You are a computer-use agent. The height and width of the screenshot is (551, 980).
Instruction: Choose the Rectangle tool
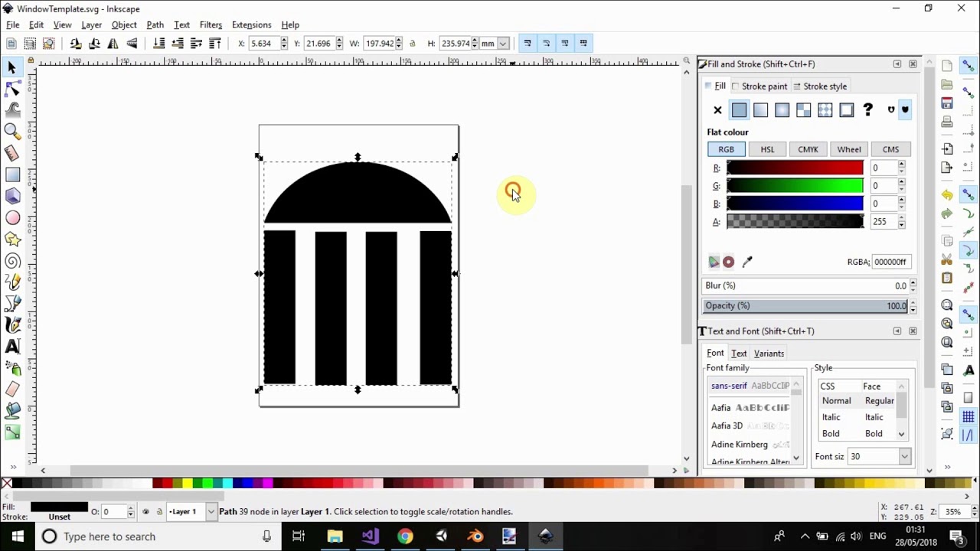click(x=12, y=174)
